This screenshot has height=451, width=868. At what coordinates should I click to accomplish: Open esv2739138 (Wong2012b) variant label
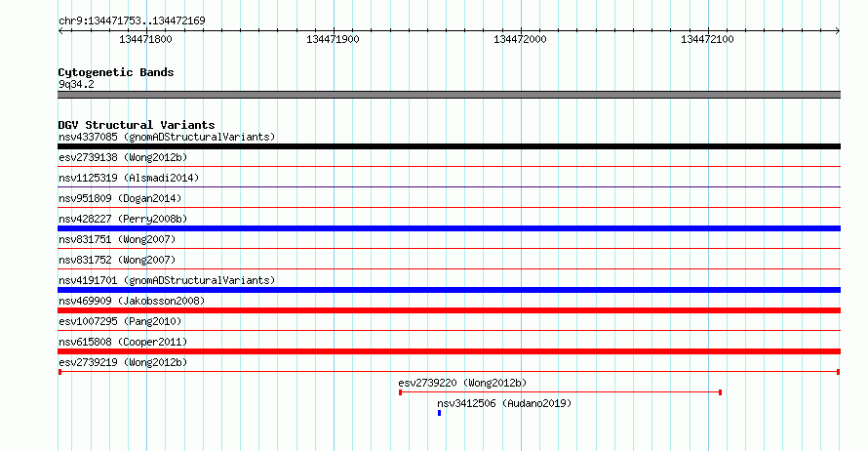tap(123, 157)
